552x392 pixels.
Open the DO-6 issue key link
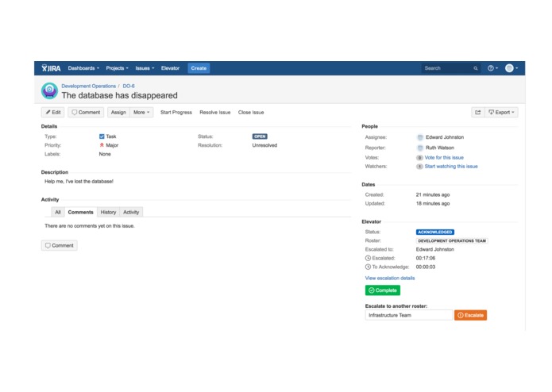click(129, 86)
